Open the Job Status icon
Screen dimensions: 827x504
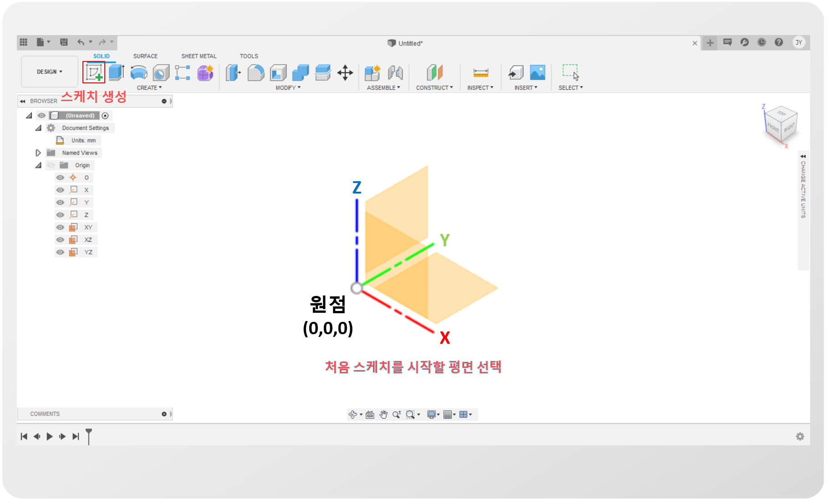point(761,42)
